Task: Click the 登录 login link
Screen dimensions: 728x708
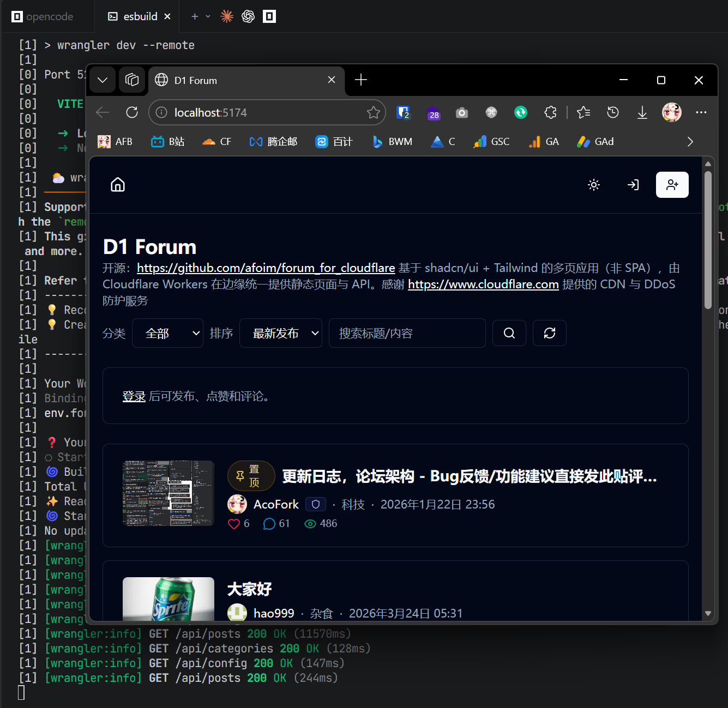Action: click(x=134, y=396)
